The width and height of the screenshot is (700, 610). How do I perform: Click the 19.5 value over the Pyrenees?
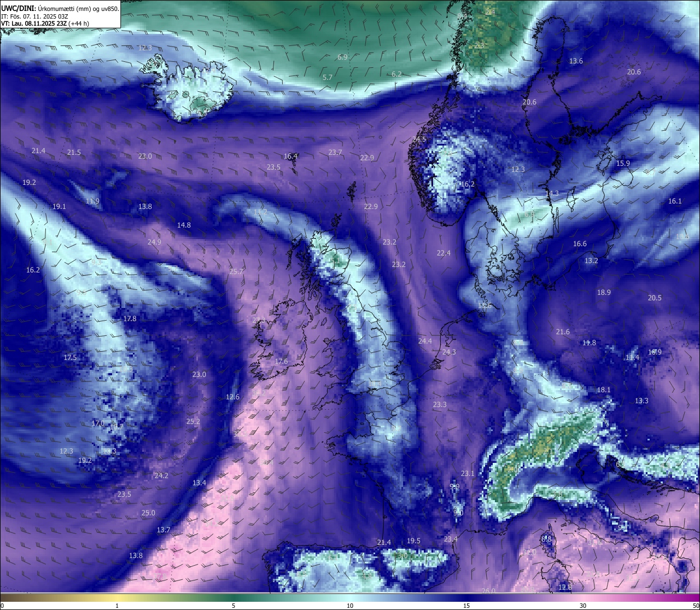[413, 541]
